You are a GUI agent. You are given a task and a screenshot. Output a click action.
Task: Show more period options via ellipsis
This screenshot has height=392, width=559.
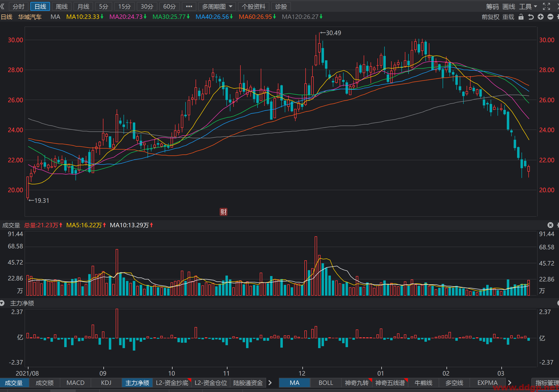[189, 7]
